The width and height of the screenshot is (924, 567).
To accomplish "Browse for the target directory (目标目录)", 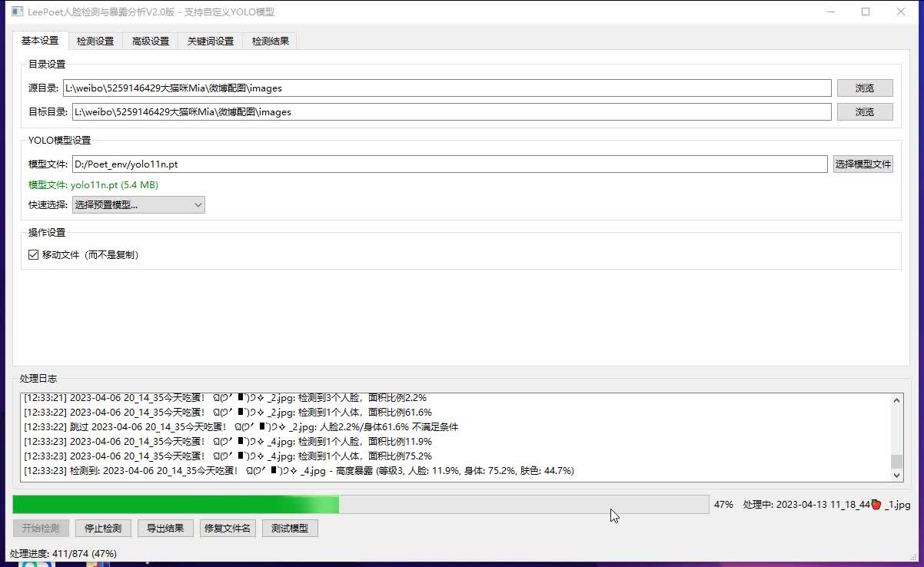I will tap(865, 112).
